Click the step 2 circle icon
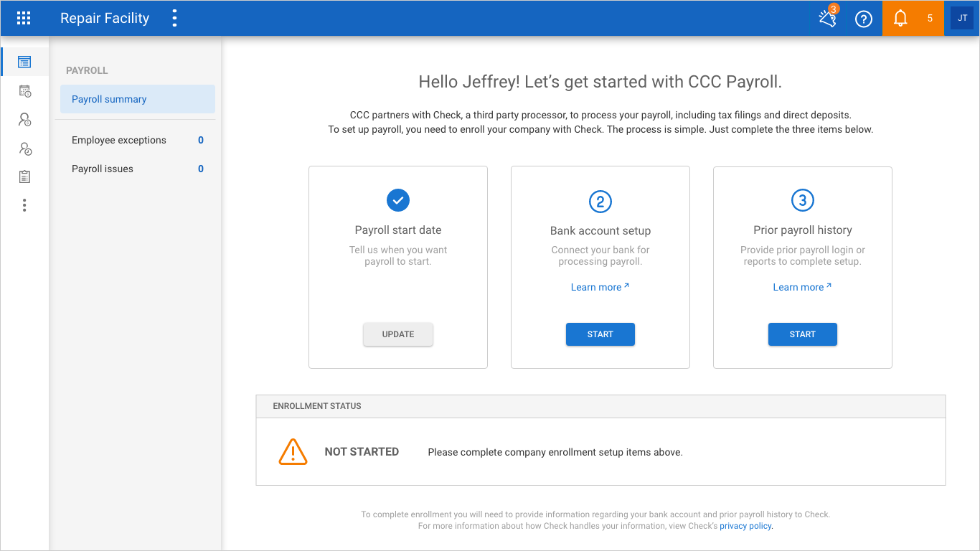The image size is (980, 551). point(600,202)
